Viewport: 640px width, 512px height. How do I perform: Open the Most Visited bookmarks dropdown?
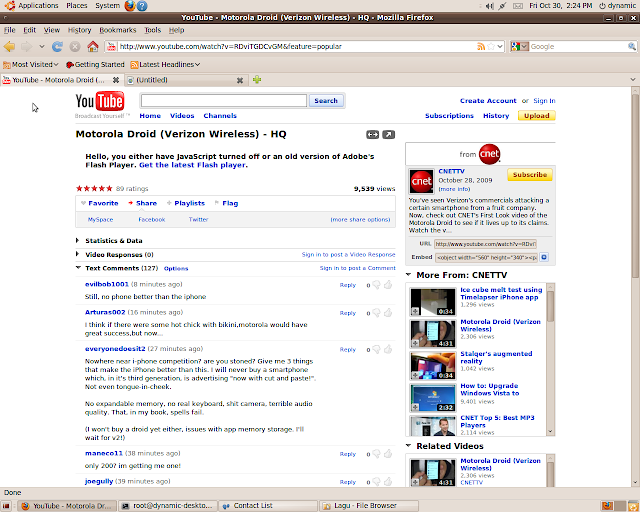31,65
